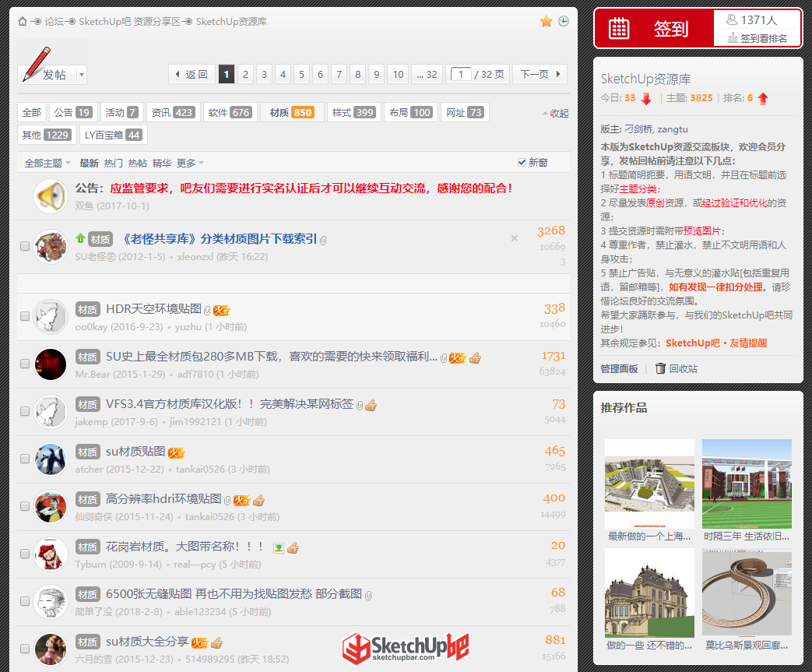Click the 返回 back button

(192, 74)
